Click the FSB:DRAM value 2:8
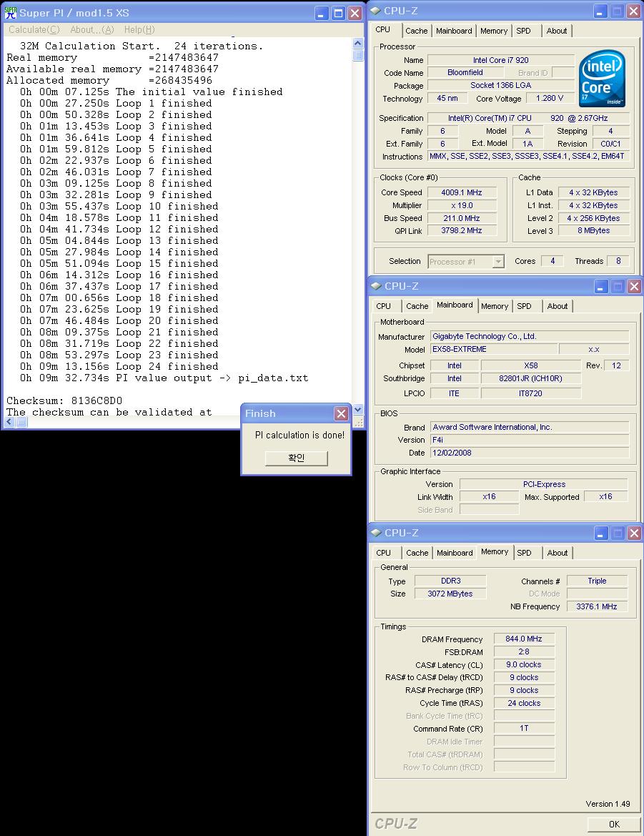 (524, 651)
